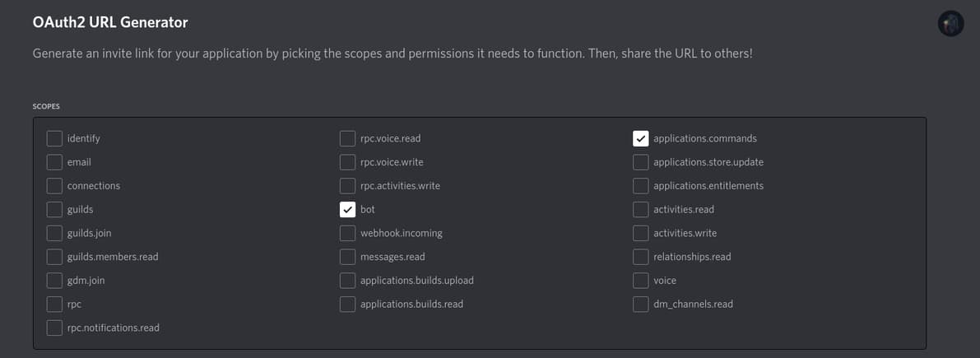Enable the identify scope checkbox
The height and width of the screenshot is (358, 980).
[54, 138]
